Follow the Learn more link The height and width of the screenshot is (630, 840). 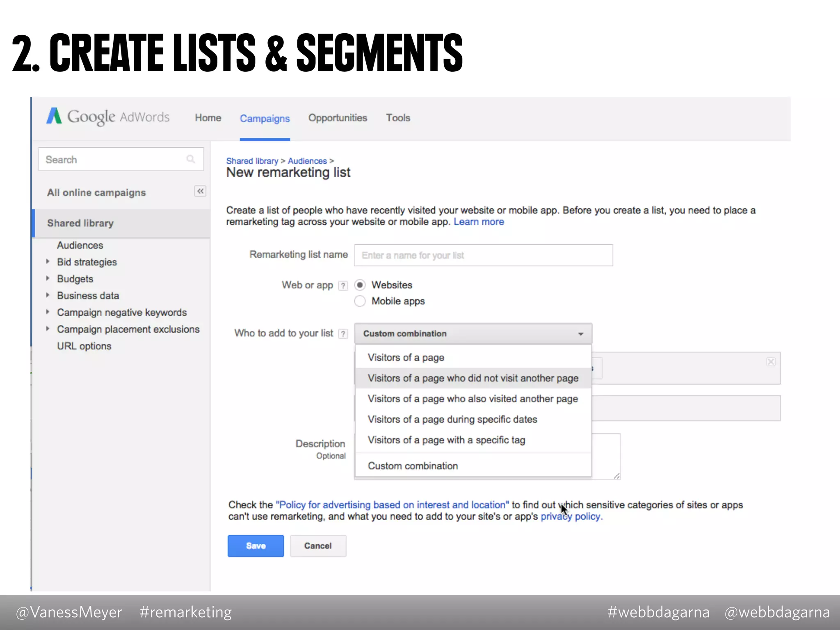[479, 222]
